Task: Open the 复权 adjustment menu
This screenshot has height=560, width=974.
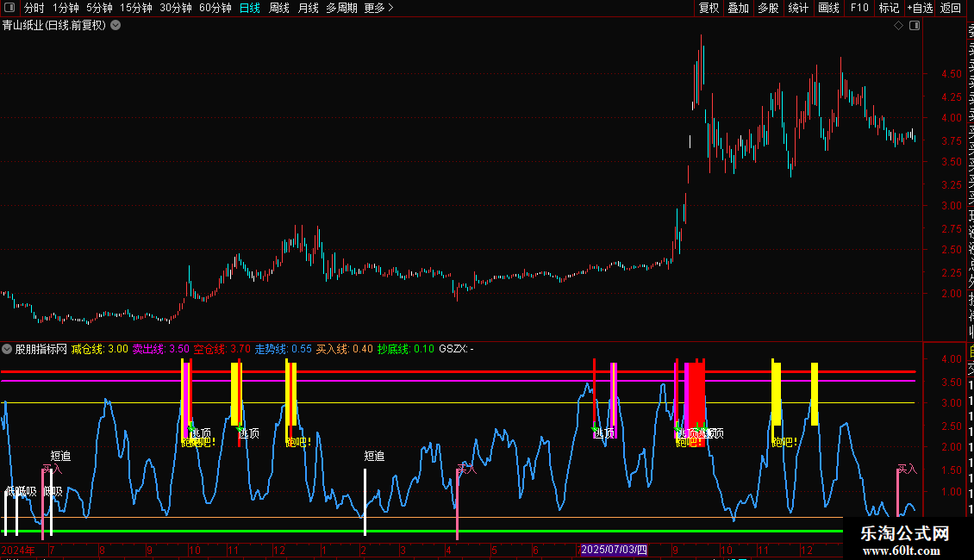Action: (709, 8)
